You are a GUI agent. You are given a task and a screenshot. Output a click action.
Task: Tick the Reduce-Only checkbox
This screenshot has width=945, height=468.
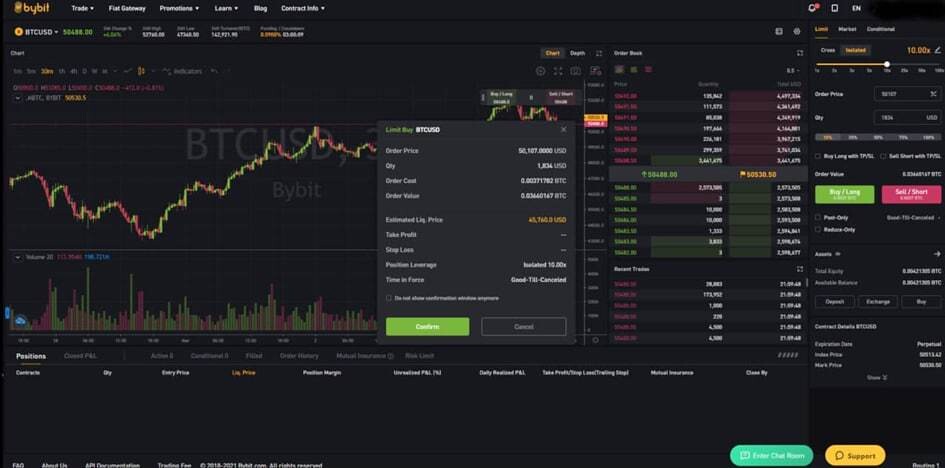coord(818,229)
